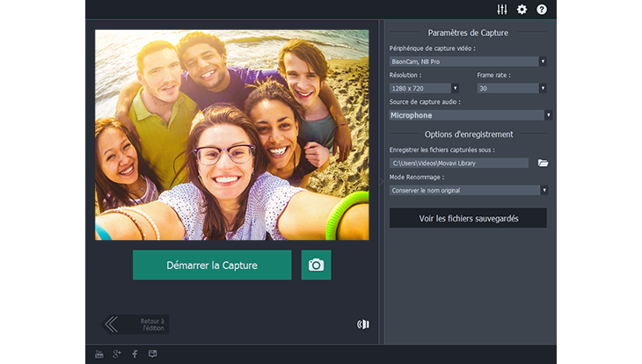The height and width of the screenshot is (364, 642).
Task: Share to Google Plus
Action: [x=117, y=354]
